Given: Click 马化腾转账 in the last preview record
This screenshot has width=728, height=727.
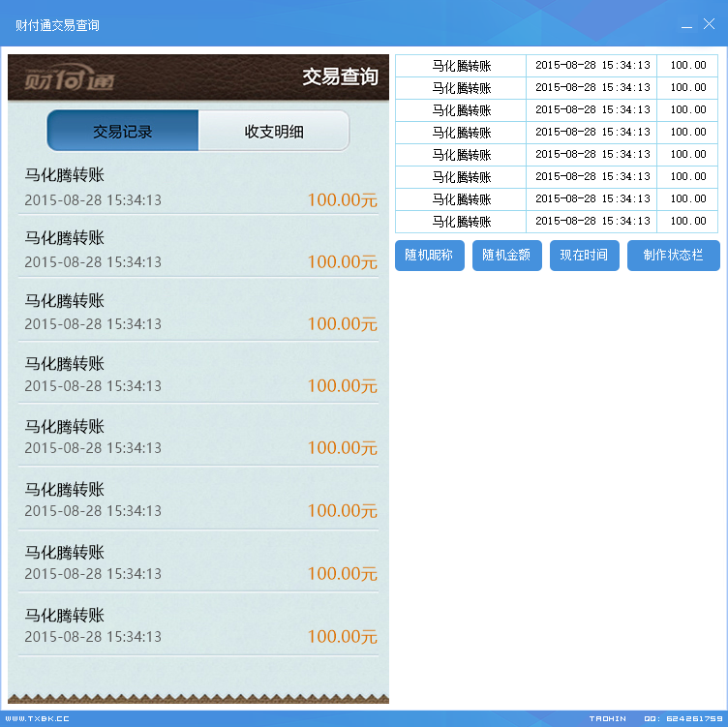Looking at the screenshot, I should pyautogui.click(x=65, y=615).
